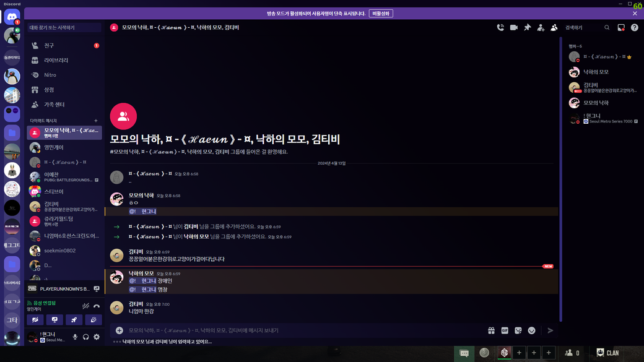Start a voice call in the group
Screen dimensions: 644x362
[500, 28]
